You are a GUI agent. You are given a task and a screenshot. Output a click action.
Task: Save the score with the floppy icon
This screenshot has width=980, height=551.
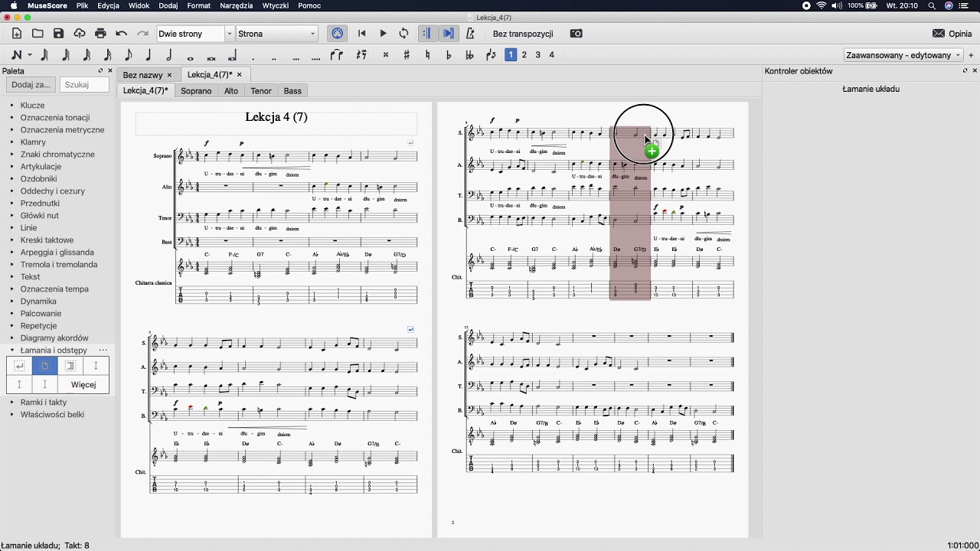(58, 34)
